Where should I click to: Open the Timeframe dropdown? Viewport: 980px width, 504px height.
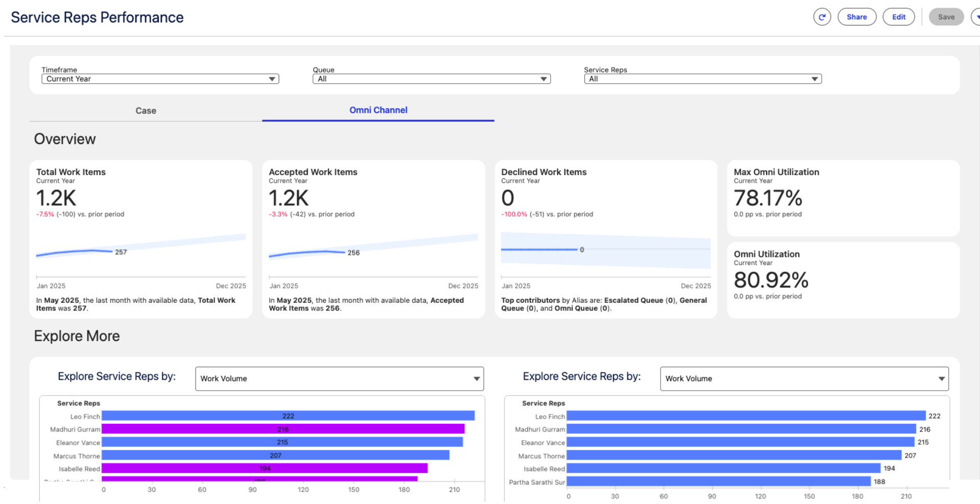160,79
